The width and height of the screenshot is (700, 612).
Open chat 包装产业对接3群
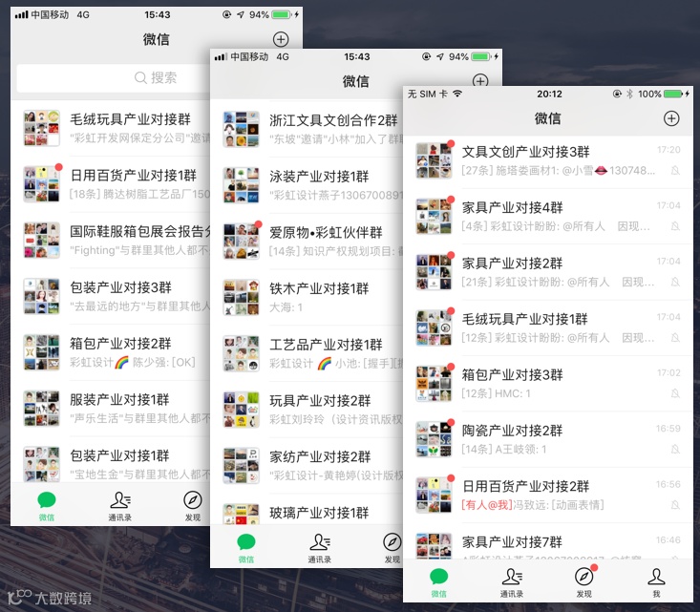tap(110, 296)
